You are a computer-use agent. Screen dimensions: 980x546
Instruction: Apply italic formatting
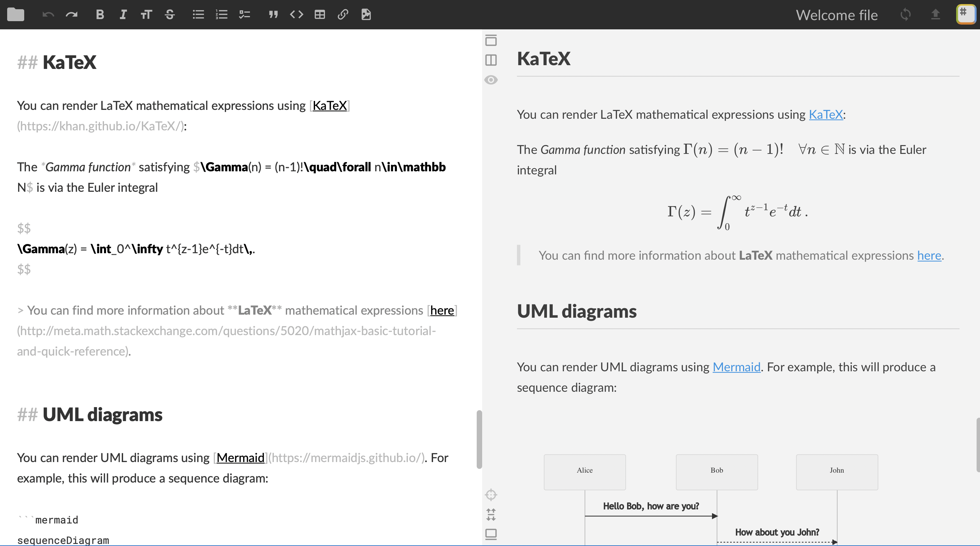point(123,14)
